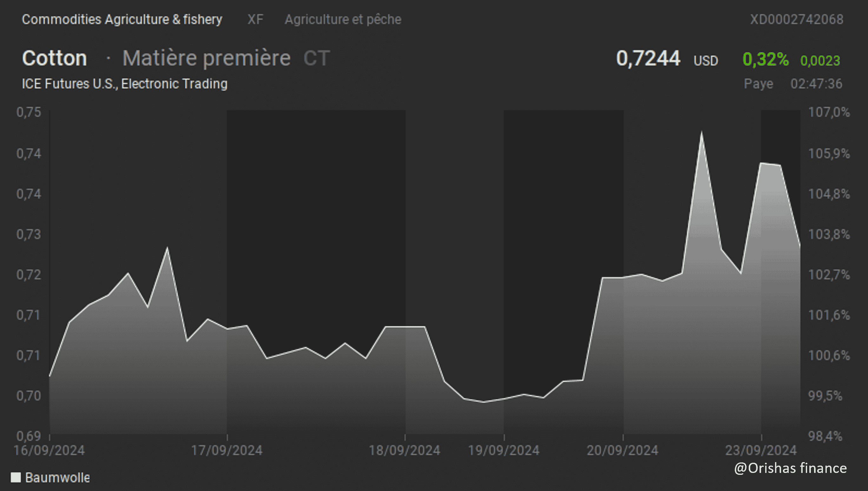Click the 19/09/2024 date axis label
The height and width of the screenshot is (491, 868).
click(504, 450)
